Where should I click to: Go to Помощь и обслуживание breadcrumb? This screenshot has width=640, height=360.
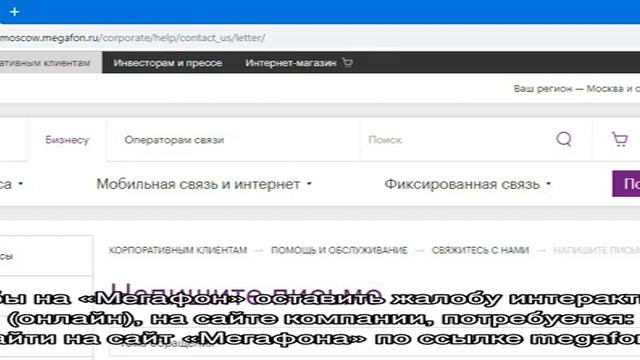point(339,250)
